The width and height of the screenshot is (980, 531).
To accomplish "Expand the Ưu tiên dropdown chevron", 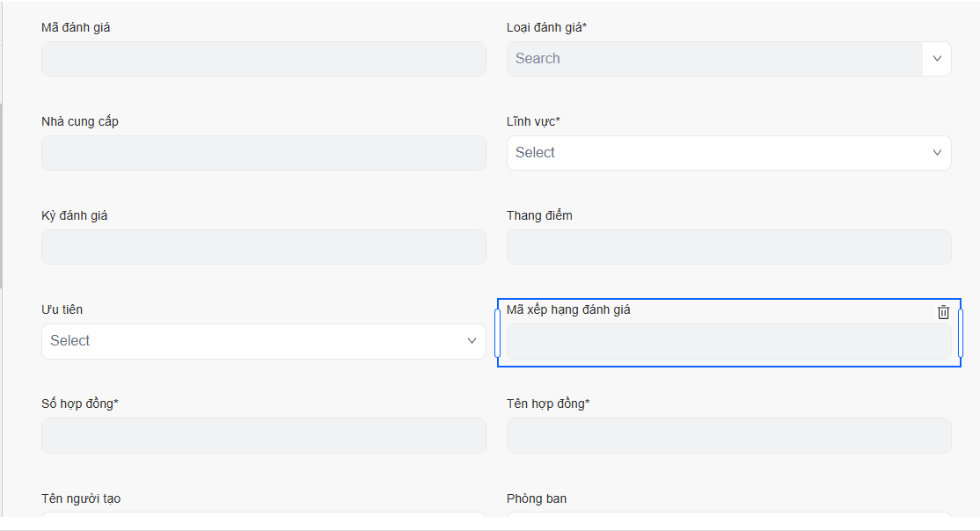I will [472, 341].
